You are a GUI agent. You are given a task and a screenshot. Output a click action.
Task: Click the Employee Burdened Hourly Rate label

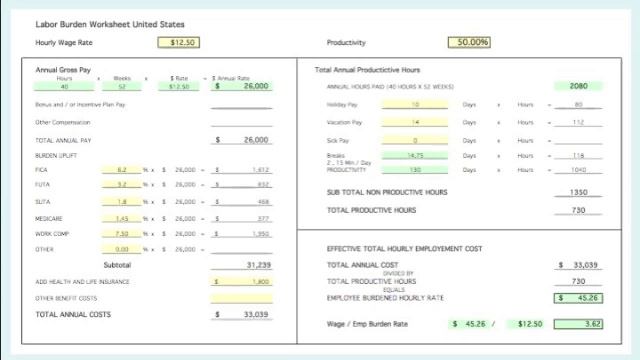[385, 298]
